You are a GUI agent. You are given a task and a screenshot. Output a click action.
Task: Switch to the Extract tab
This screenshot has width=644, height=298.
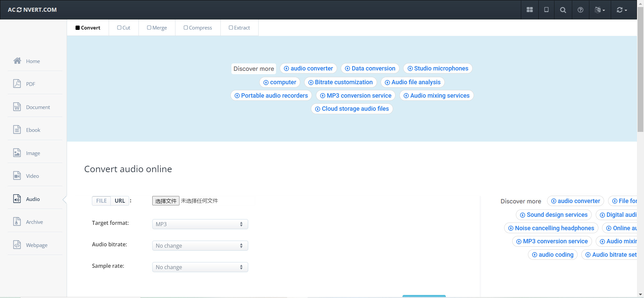239,28
